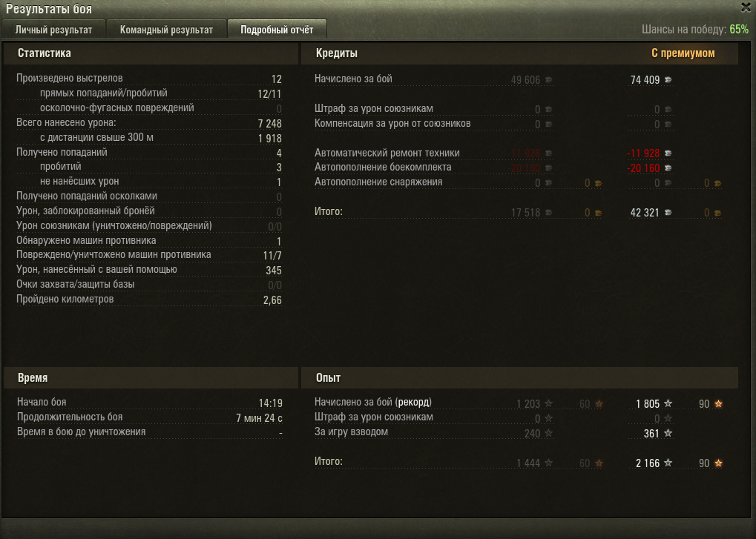
Task: Click the Автопополнение боекомплекта row label
Action: (383, 167)
